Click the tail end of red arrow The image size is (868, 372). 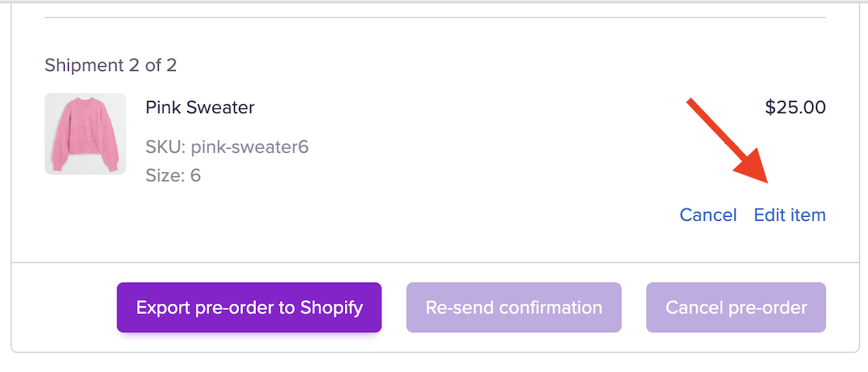690,101
